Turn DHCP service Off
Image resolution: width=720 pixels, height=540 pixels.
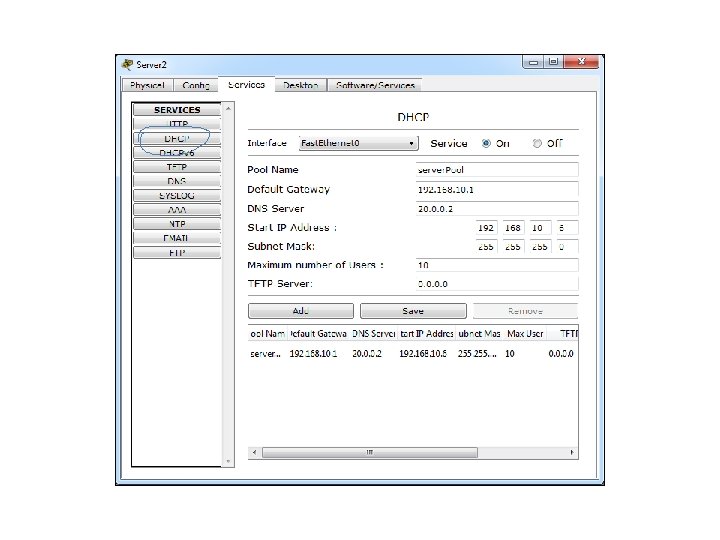click(537, 143)
